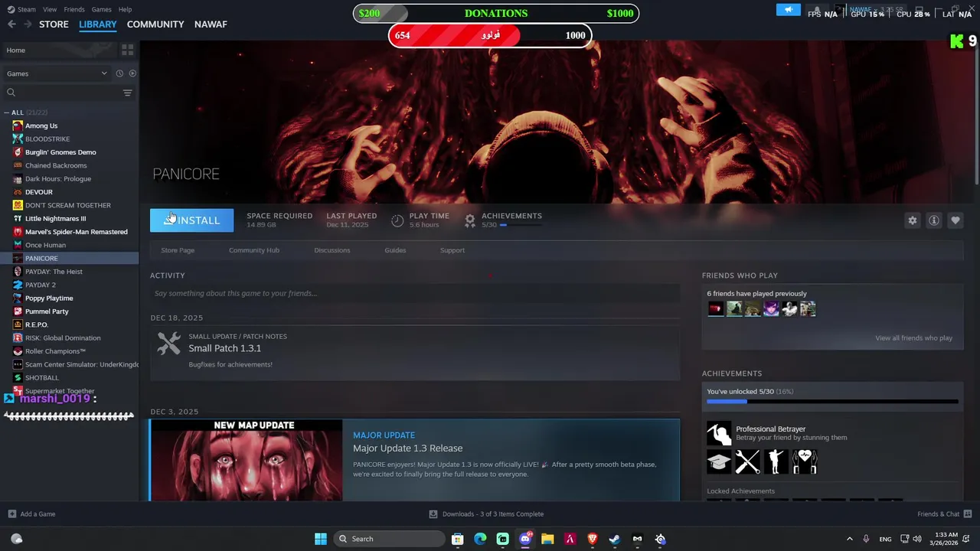
Task: Open the Community Hub link
Action: (x=254, y=250)
